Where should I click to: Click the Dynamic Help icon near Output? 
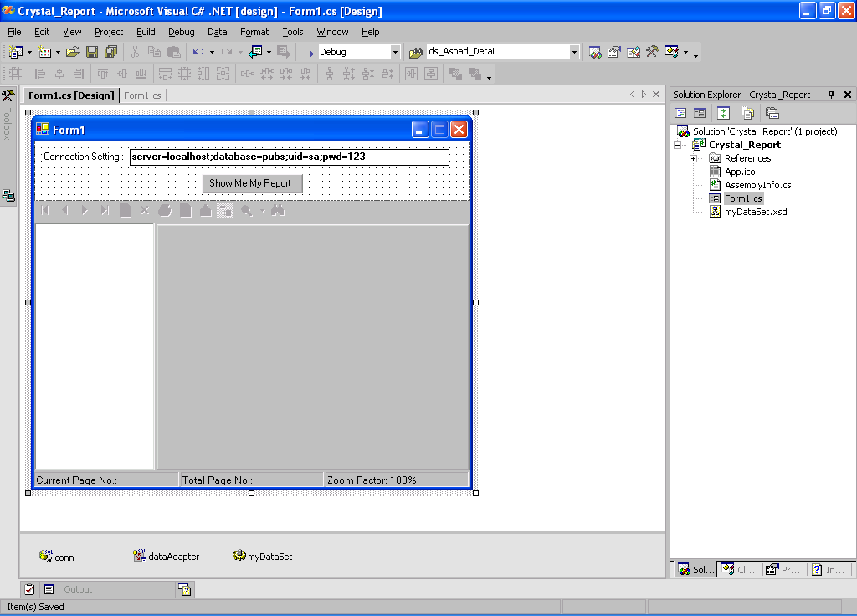pos(185,589)
